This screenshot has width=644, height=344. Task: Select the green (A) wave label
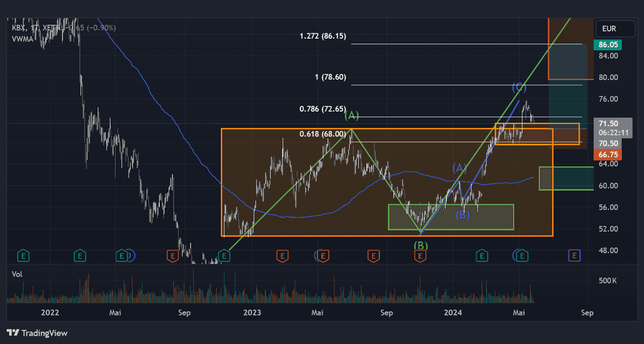[352, 116]
